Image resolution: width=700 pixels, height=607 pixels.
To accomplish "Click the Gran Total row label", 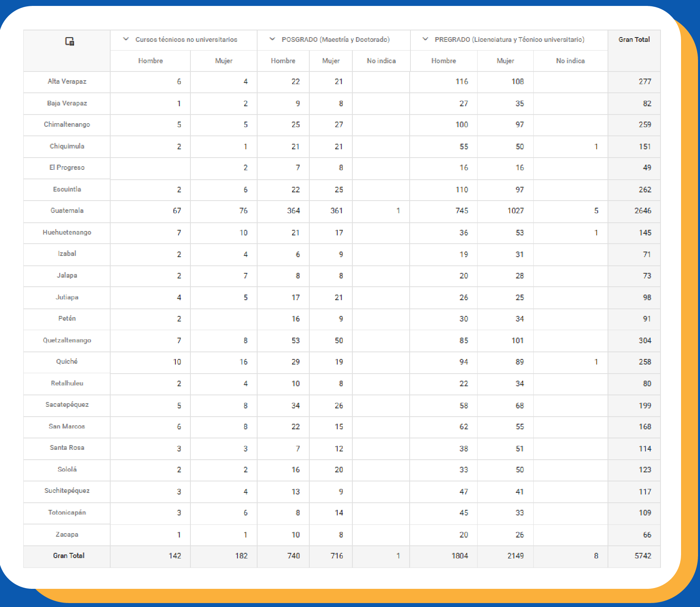I will click(x=69, y=556).
